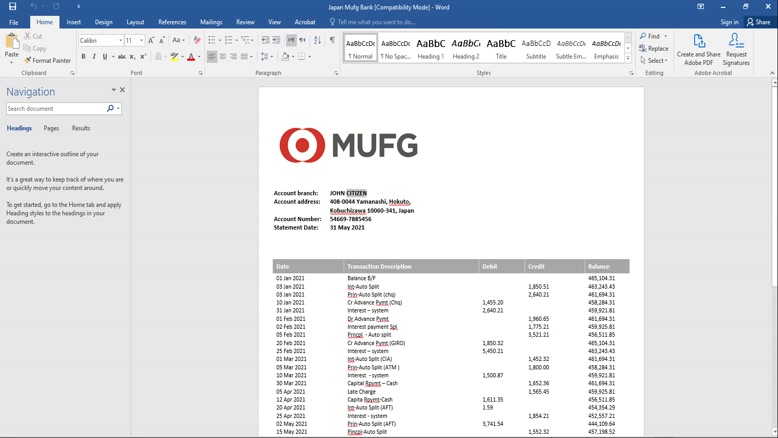Click the bullets list icon
The image size is (778, 438).
(212, 40)
